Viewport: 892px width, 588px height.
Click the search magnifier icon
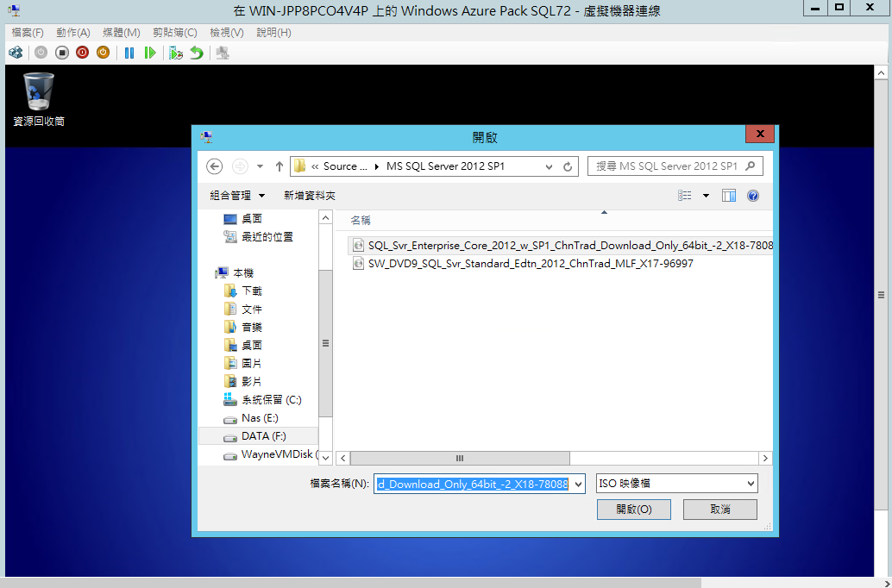751,166
